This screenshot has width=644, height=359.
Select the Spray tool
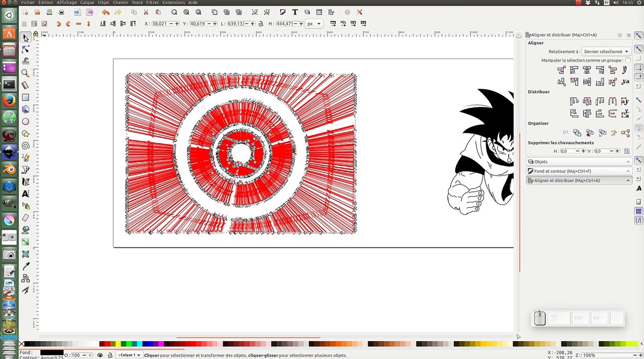[25, 206]
